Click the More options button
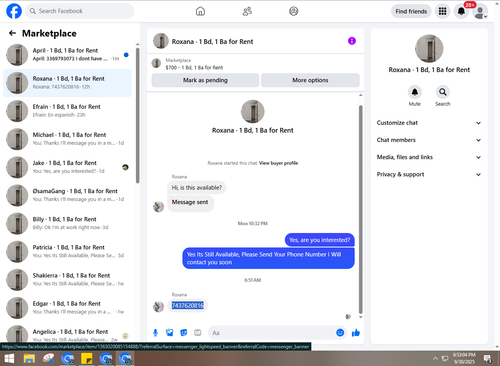 point(310,80)
